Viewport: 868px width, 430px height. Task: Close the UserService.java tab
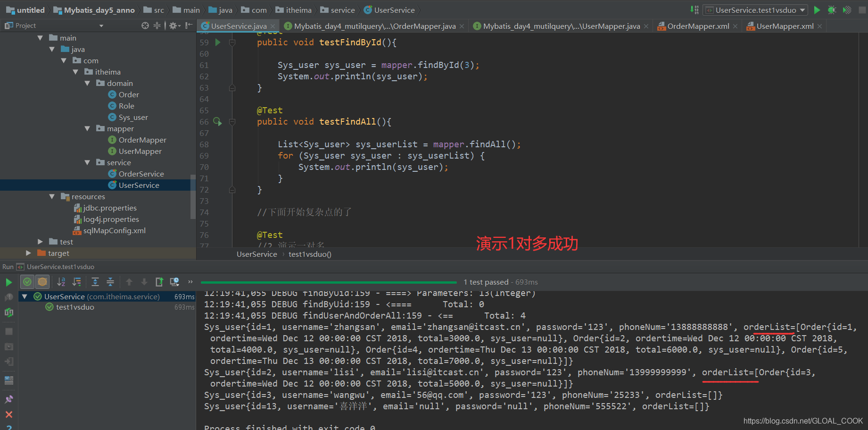tap(273, 26)
